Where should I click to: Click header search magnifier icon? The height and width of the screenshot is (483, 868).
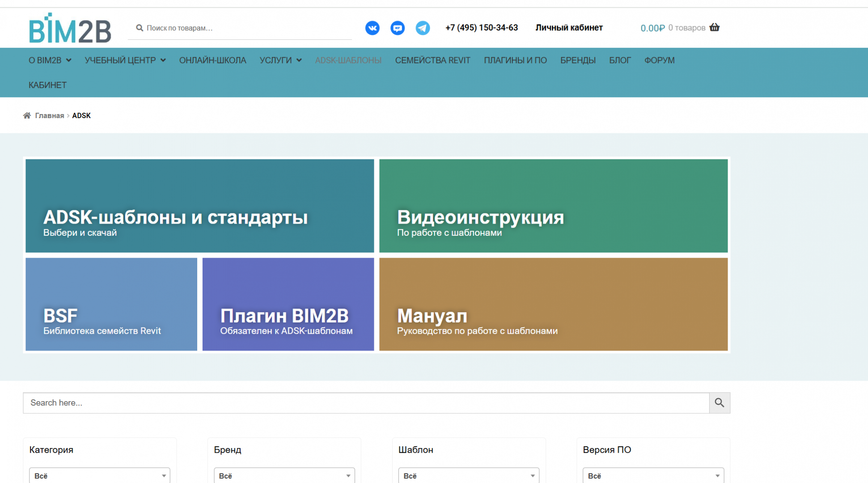pos(140,28)
